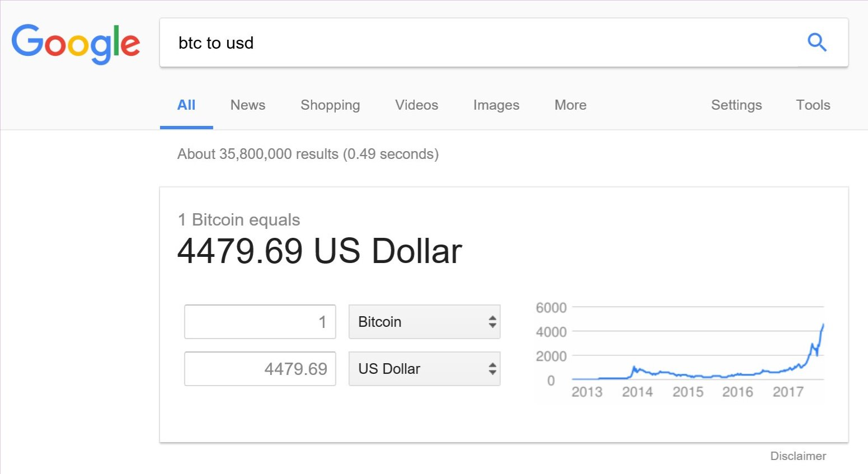This screenshot has width=868, height=474.
Task: Click the 2014 label on chart axis
Action: point(637,392)
